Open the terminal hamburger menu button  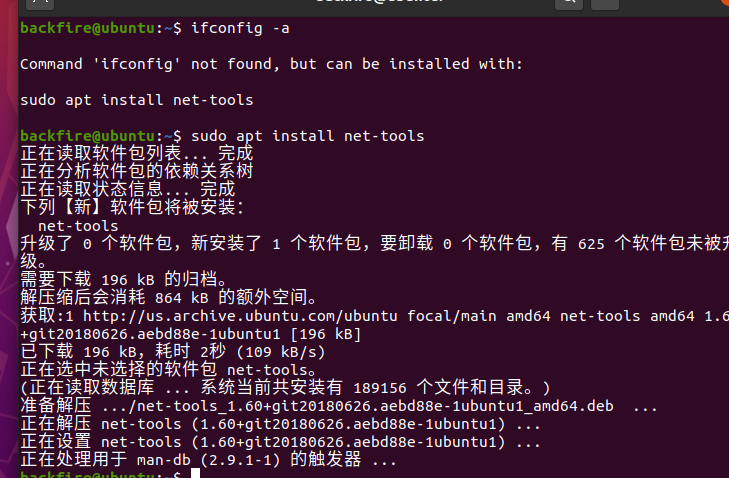click(604, 4)
